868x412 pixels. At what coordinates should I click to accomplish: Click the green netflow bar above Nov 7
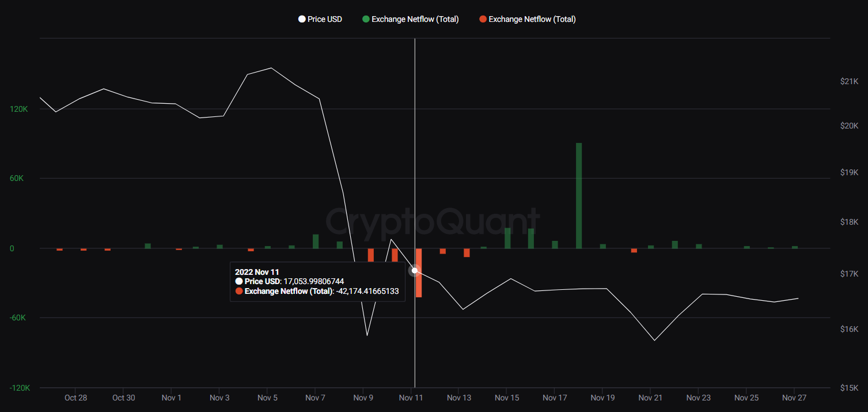[x=316, y=241]
